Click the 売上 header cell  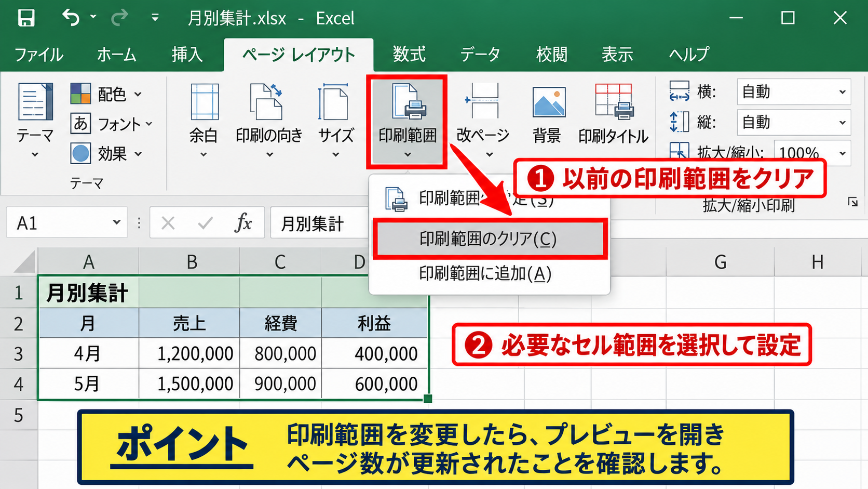pyautogui.click(x=189, y=323)
